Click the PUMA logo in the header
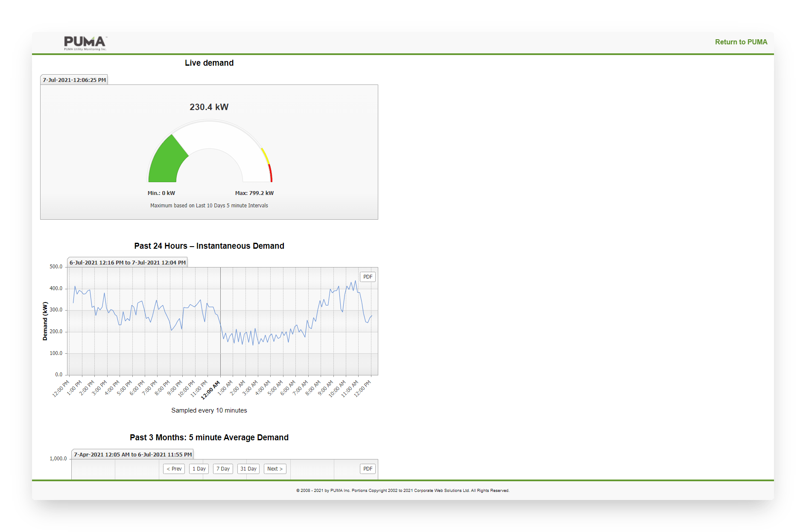The height and width of the screenshot is (532, 806). pyautogui.click(x=85, y=43)
